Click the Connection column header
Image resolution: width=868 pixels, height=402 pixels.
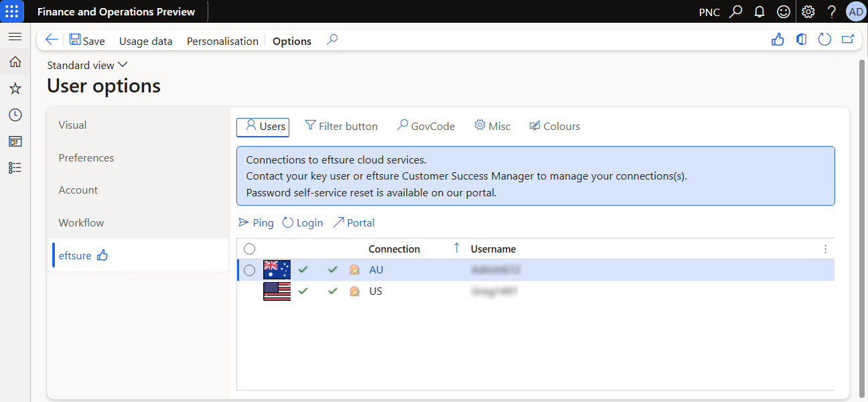pyautogui.click(x=394, y=249)
